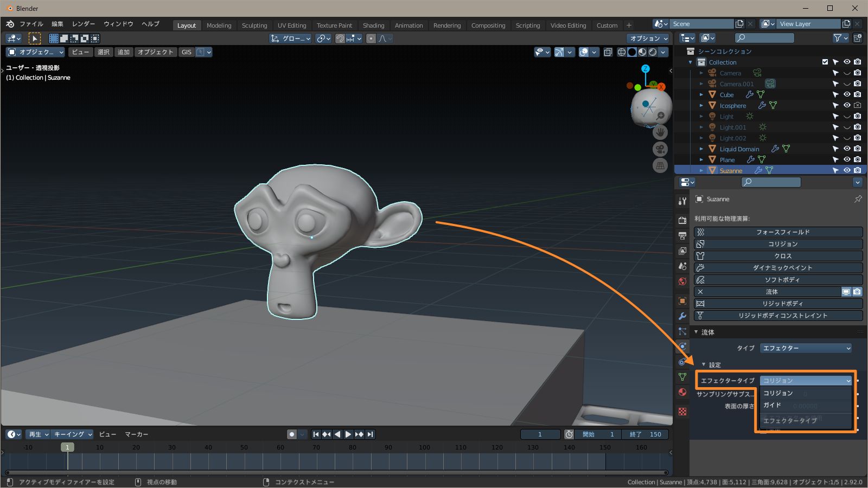Open the View Layer properties tab icon

point(682,251)
